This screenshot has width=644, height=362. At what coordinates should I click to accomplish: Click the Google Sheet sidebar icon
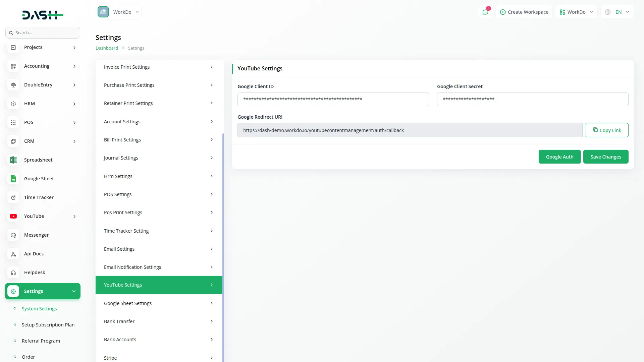pos(13,179)
